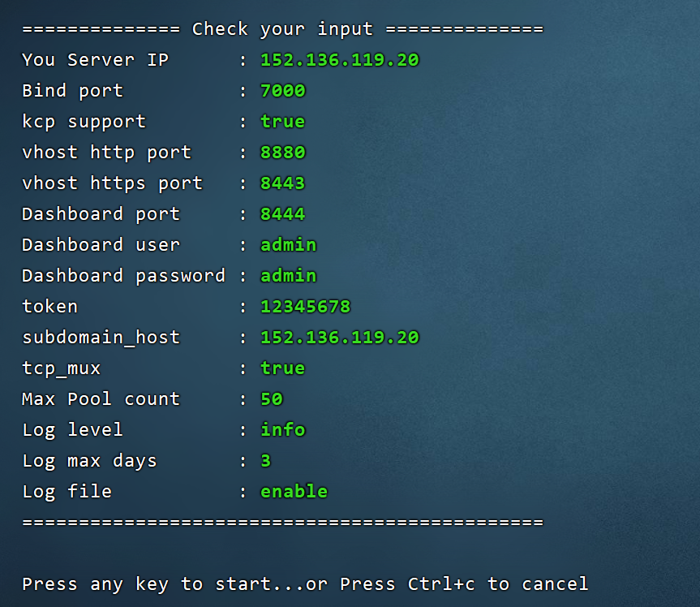Select the token value 12345678
This screenshot has width=700, height=607.
[306, 307]
